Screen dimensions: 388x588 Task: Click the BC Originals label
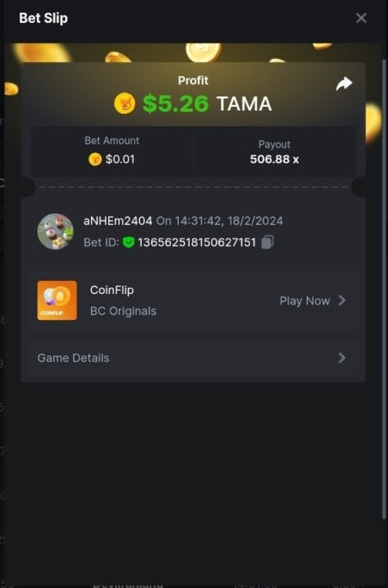[x=123, y=311]
